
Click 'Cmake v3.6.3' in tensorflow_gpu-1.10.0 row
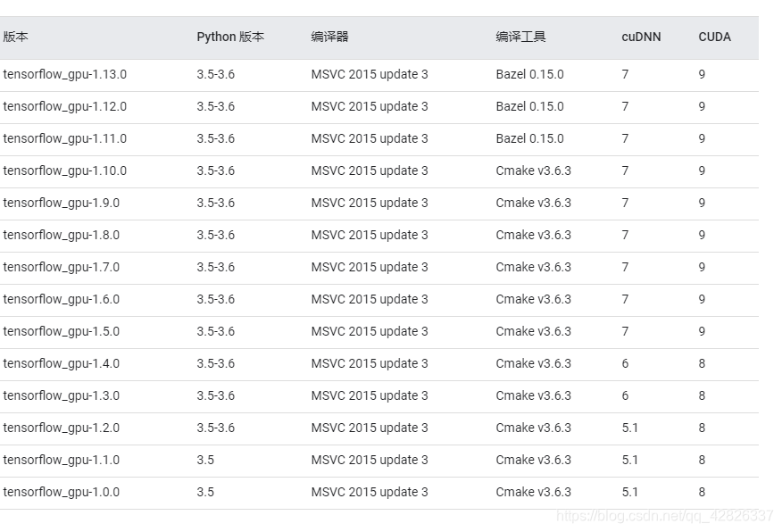(x=533, y=171)
